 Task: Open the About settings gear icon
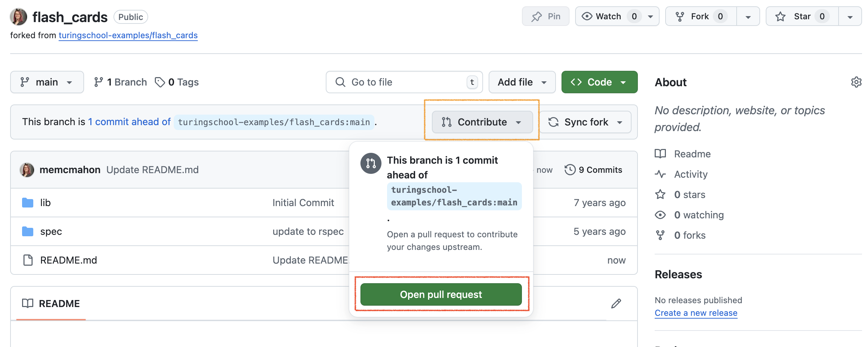click(857, 82)
